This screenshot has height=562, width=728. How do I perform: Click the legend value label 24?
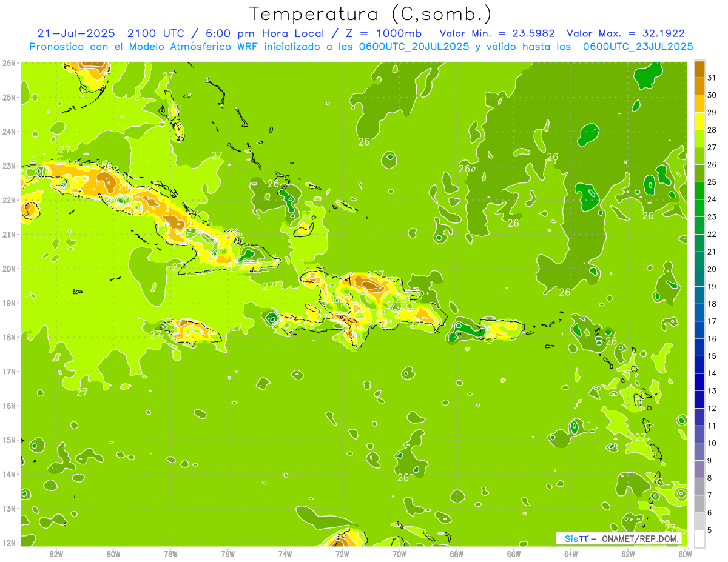pos(712,199)
